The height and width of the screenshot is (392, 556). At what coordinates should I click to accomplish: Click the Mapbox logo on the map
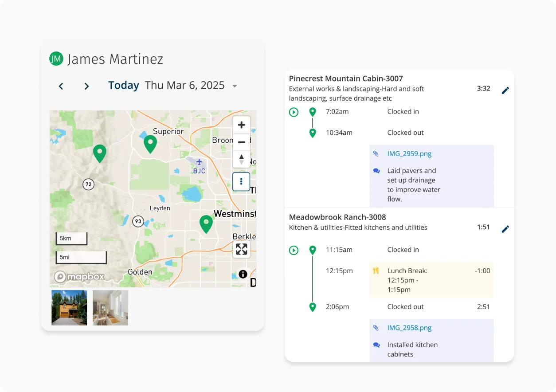pos(79,276)
